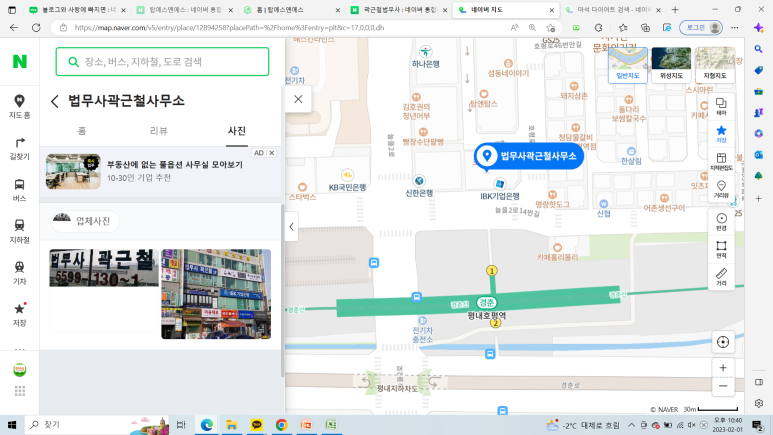773x435 pixels.
Task: Toggle the 테마 map layer button
Action: point(721,106)
